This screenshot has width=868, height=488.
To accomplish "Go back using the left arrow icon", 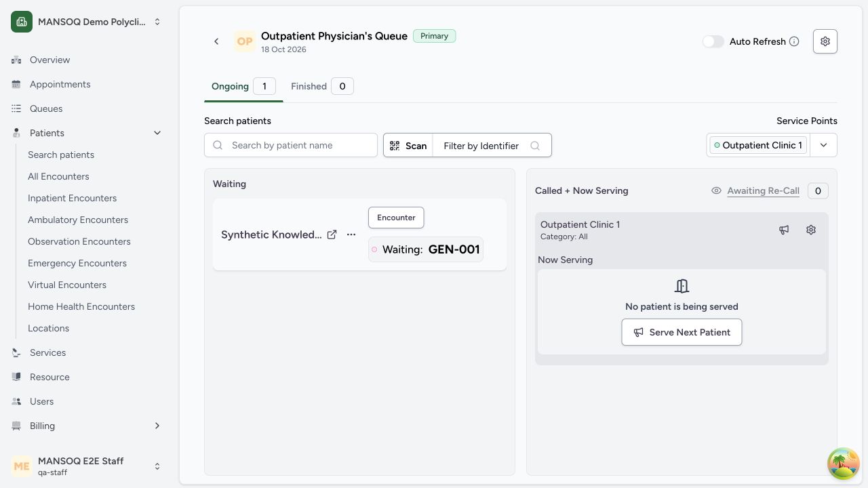I will pos(216,41).
